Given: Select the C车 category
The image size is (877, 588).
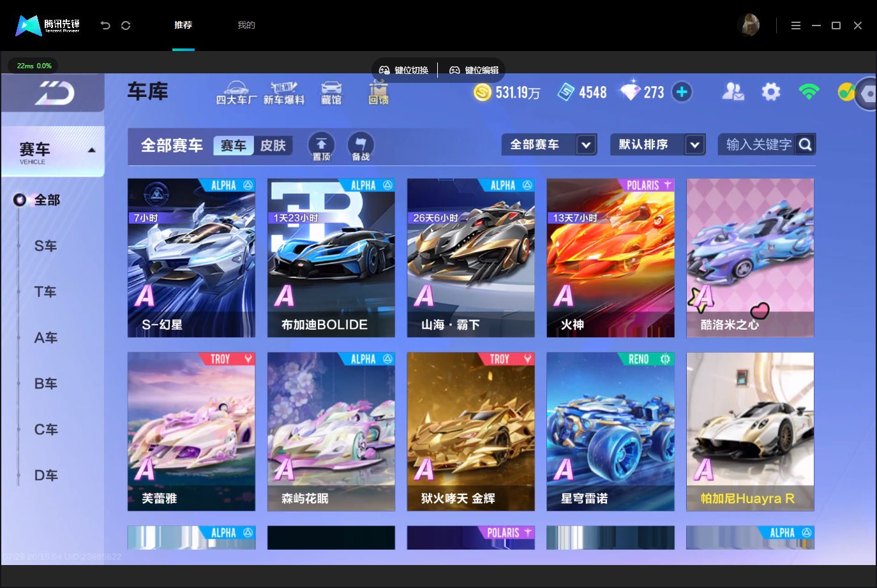Looking at the screenshot, I should 46,430.
